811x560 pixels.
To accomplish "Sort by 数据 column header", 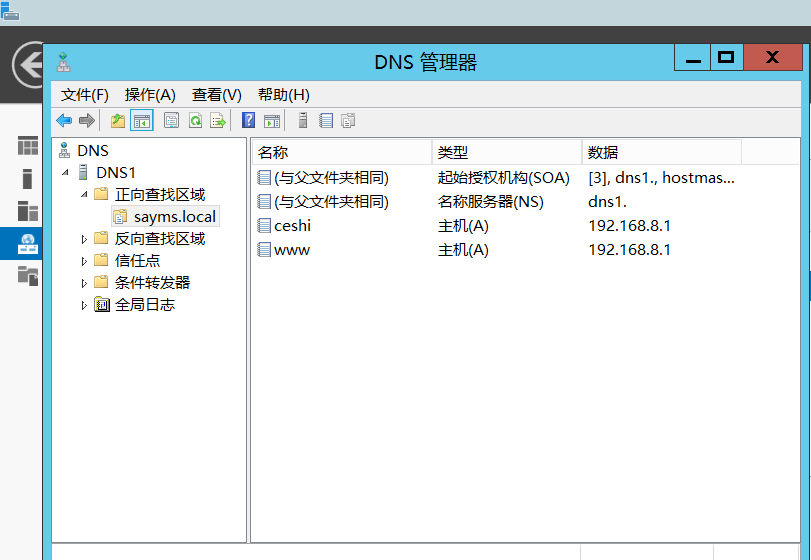I will 662,153.
